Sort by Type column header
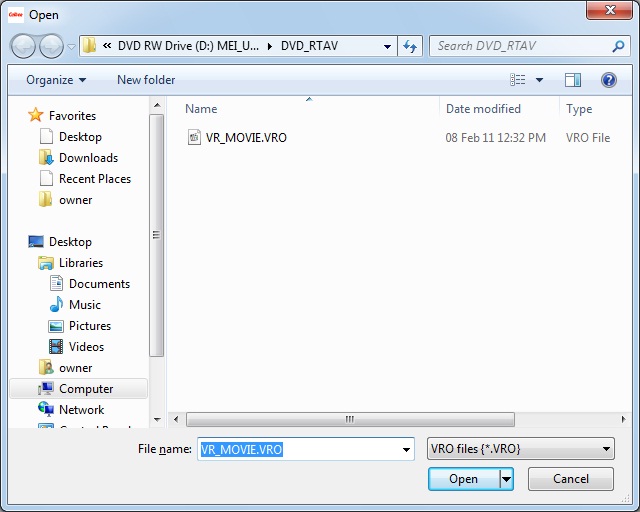This screenshot has width=640, height=512. (x=579, y=109)
